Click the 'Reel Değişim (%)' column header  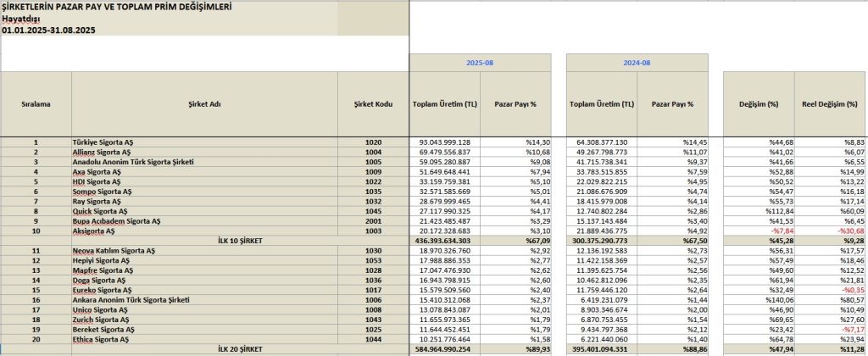pyautogui.click(x=830, y=104)
